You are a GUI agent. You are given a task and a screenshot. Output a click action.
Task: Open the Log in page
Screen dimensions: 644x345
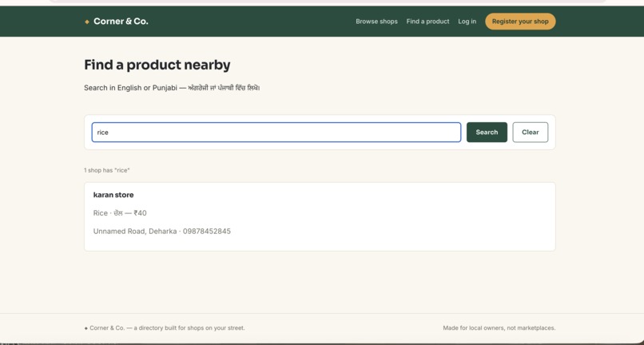tap(467, 22)
